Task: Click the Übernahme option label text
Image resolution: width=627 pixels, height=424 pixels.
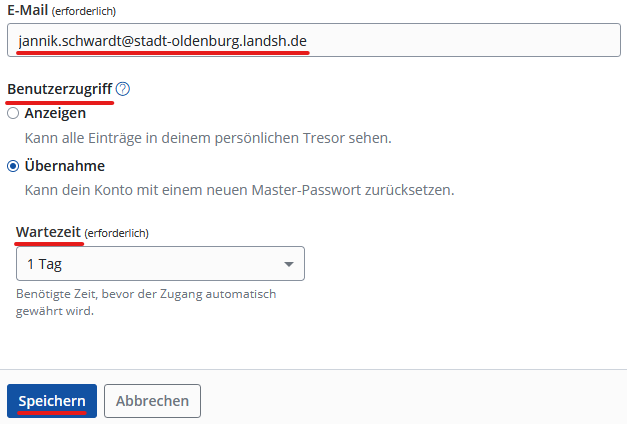Action: click(x=65, y=166)
